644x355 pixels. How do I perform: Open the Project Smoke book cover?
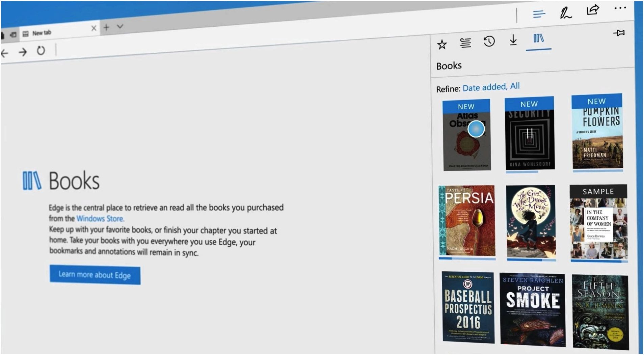(x=533, y=310)
